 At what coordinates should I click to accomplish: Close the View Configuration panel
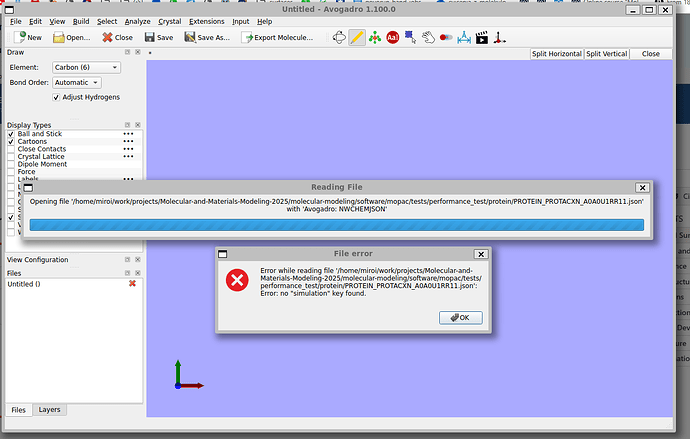tap(138, 260)
